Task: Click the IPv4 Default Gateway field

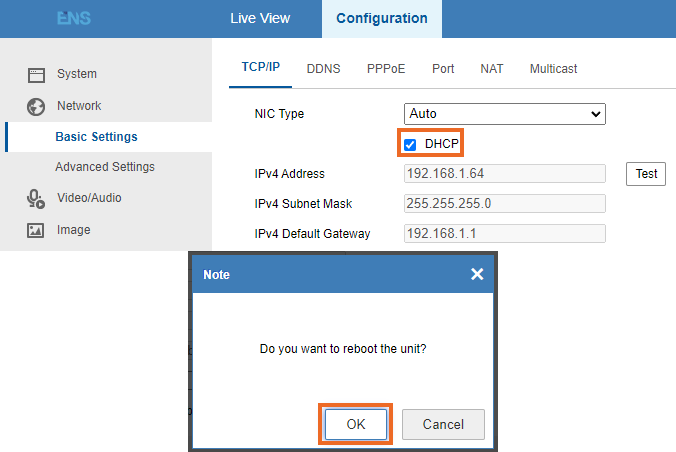Action: click(505, 234)
